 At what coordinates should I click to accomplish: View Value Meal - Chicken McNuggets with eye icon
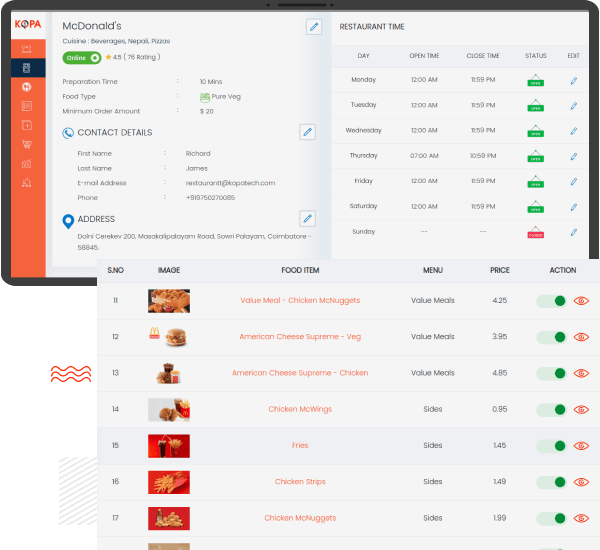click(x=581, y=301)
